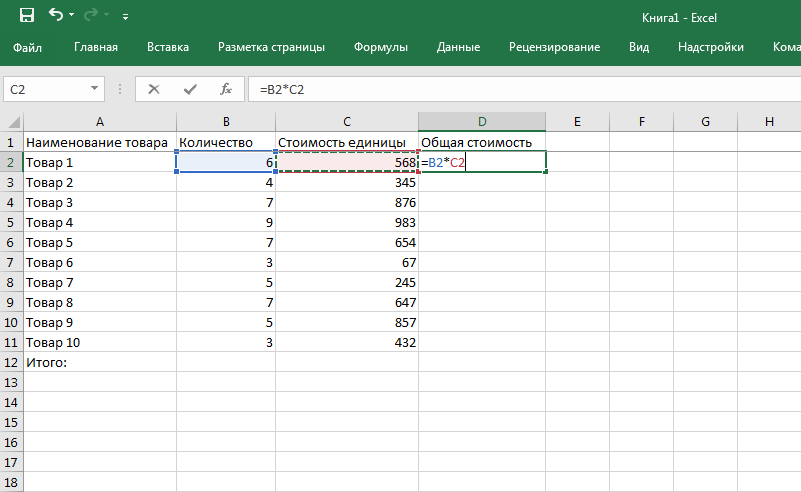Open Insert Function via the fx icon
Viewport: 801px width, 492px height.
[226, 89]
